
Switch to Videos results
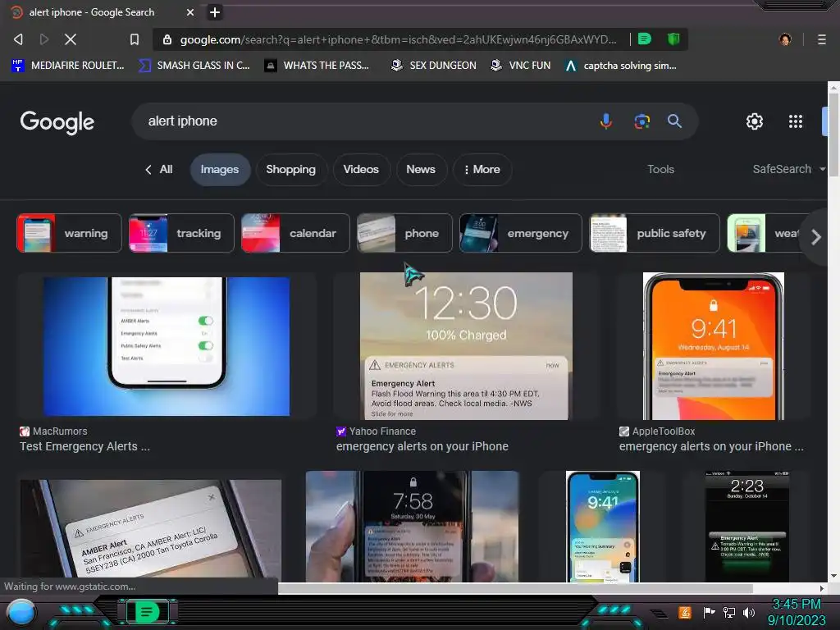coord(361,169)
